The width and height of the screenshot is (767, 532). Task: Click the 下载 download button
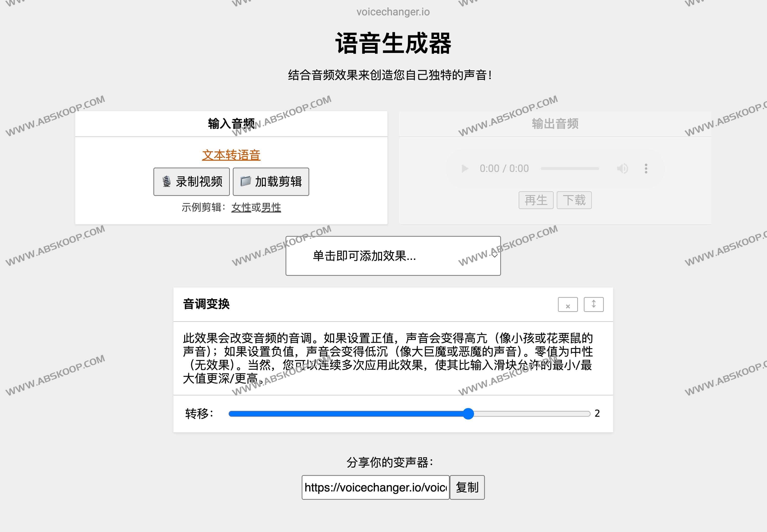click(574, 200)
